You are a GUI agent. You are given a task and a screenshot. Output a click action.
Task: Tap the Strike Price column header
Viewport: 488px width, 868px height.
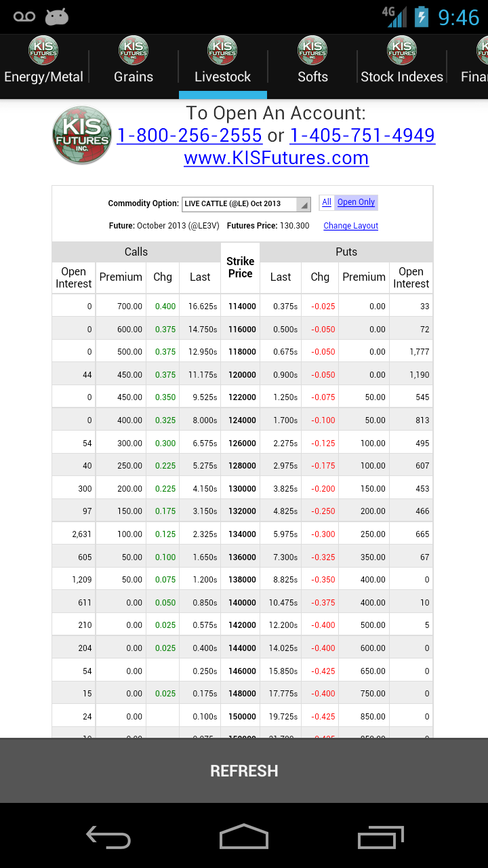pos(240,267)
